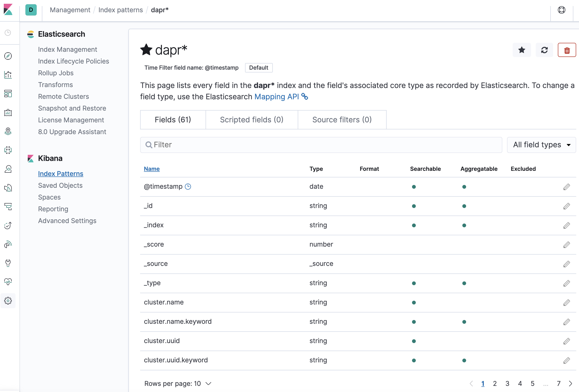Open the Mapping API link
Screen dimensions: 579x392
[x=277, y=97]
